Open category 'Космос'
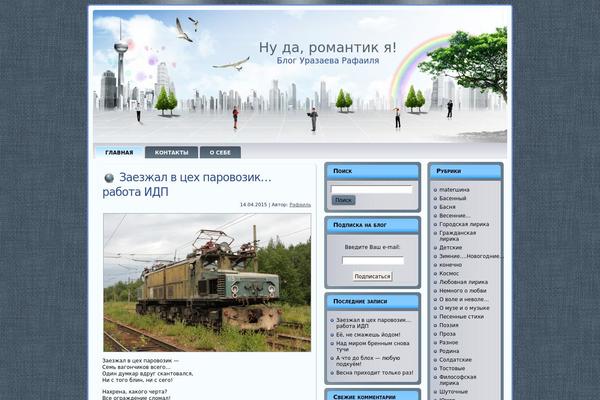This screenshot has height=400, width=600. click(x=449, y=273)
